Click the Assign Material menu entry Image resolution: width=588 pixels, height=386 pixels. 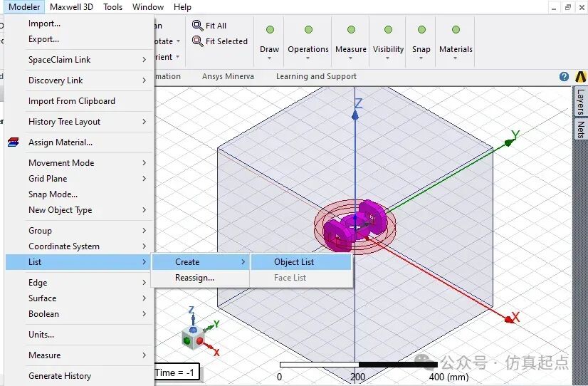pyautogui.click(x=61, y=142)
